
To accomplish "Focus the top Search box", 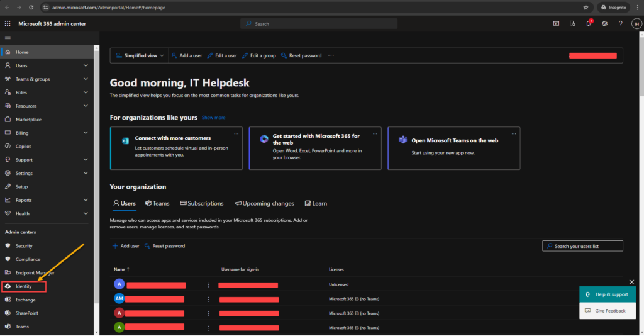I will click(319, 24).
